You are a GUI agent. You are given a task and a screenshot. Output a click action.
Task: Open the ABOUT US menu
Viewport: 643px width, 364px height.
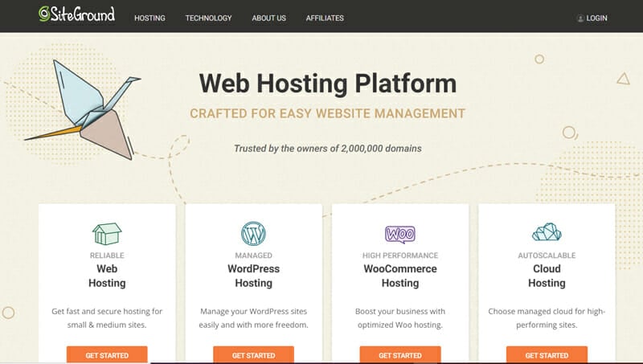point(269,18)
